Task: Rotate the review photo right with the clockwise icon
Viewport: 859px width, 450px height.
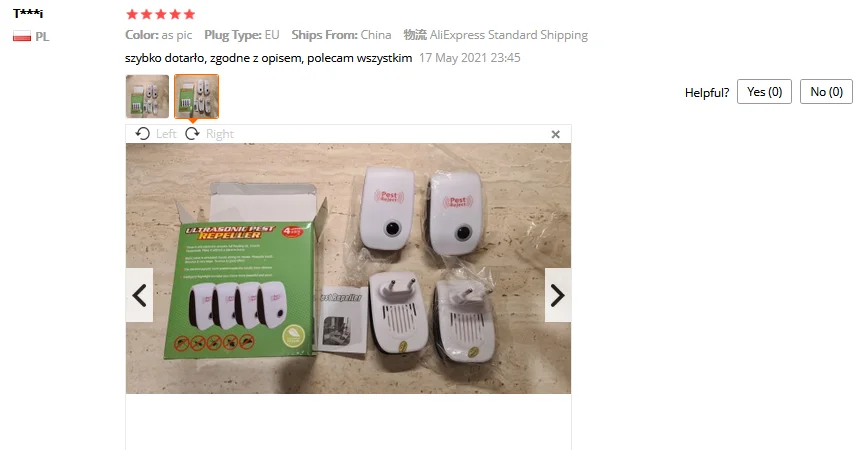Action: [192, 134]
